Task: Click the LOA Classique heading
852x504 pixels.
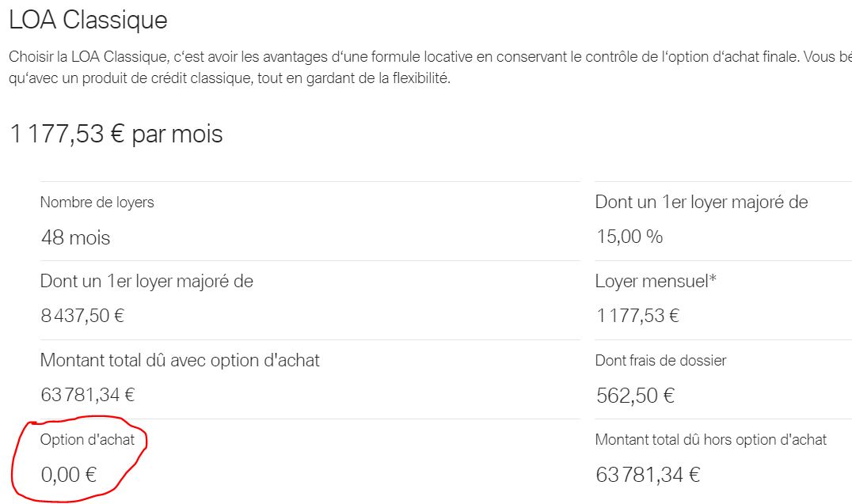Action: pos(88,20)
